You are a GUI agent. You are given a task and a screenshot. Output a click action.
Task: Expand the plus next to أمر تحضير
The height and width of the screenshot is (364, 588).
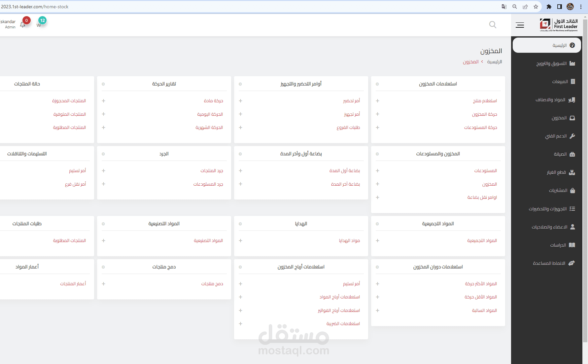point(240,101)
